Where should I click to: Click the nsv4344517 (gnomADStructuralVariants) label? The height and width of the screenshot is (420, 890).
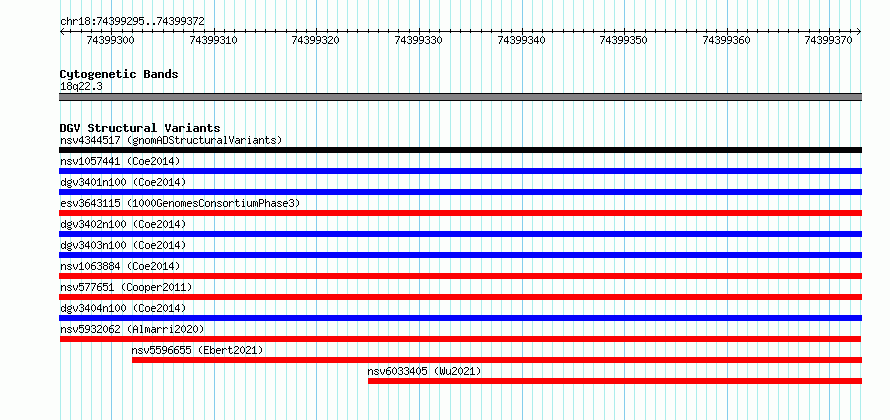(171, 140)
